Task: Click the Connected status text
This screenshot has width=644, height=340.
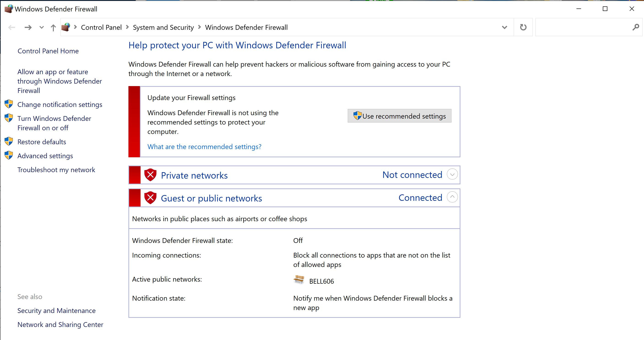Action: click(420, 198)
